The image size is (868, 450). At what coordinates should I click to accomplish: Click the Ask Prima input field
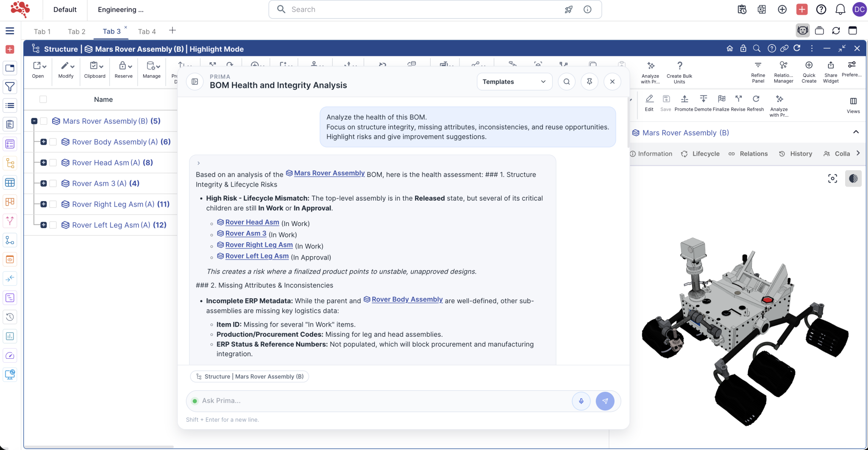coord(381,401)
